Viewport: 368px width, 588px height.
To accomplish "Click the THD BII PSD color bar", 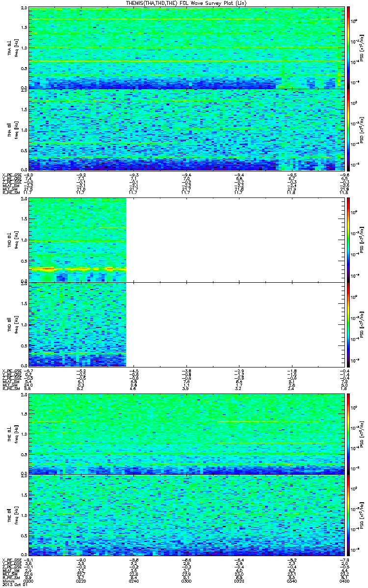I will click(348, 324).
